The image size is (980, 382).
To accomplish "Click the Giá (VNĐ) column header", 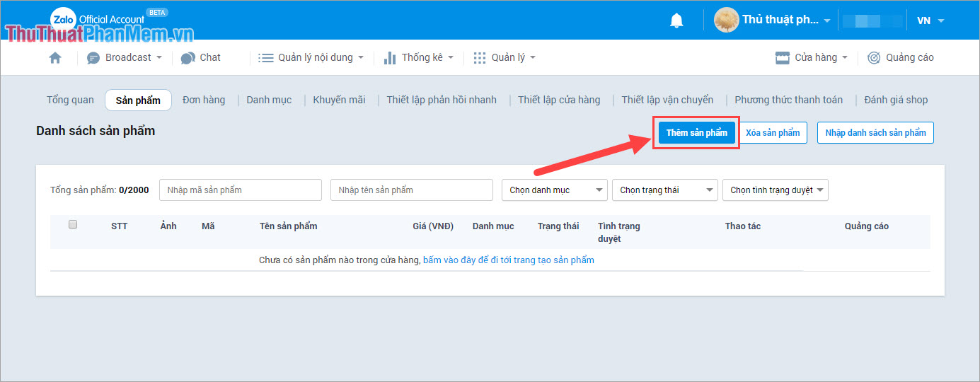I will pyautogui.click(x=433, y=226).
